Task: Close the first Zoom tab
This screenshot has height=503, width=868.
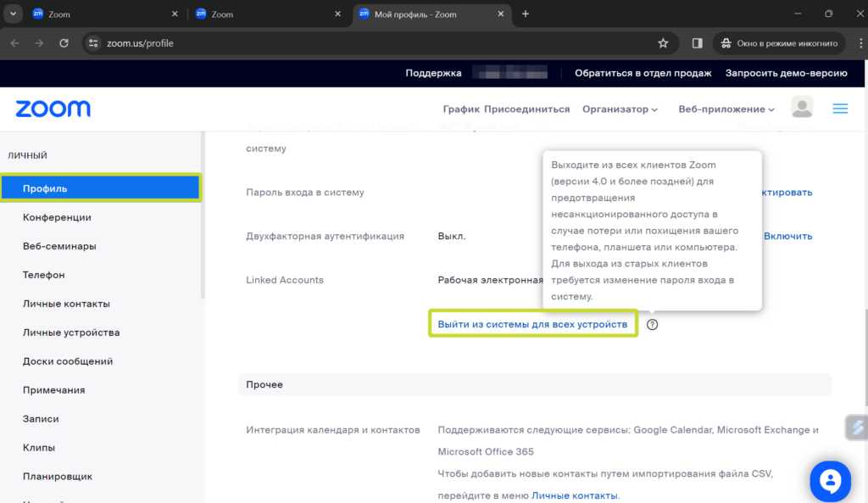Action: pyautogui.click(x=175, y=14)
